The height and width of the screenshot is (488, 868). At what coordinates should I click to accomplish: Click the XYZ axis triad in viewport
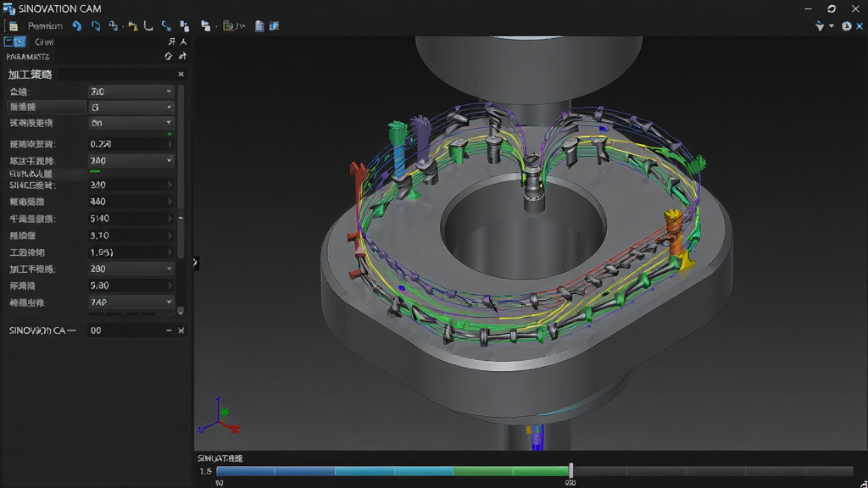[x=220, y=417]
